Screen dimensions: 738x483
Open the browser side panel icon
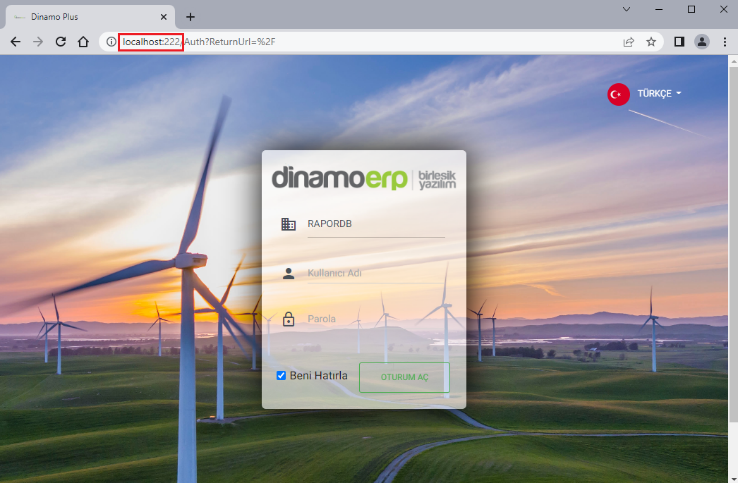[x=679, y=42]
